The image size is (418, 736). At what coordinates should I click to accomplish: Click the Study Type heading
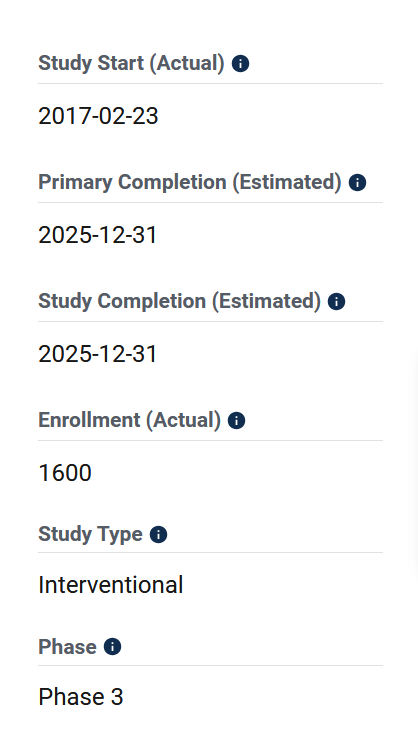tap(90, 534)
